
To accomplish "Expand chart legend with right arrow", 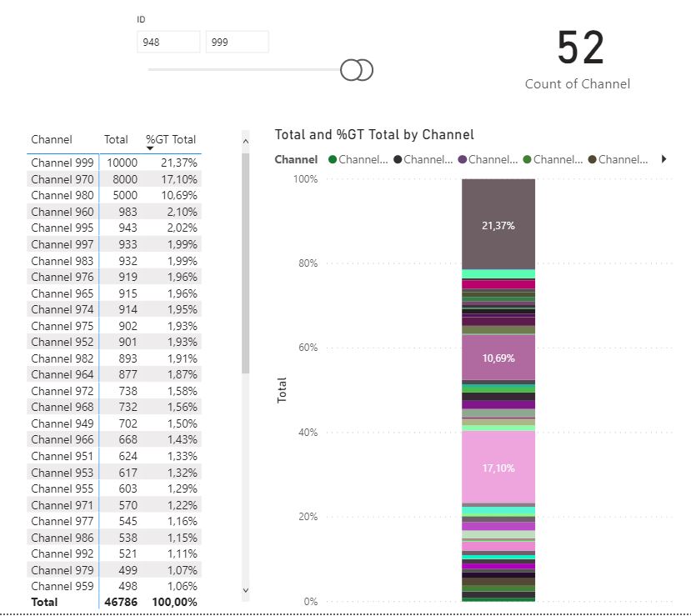I will [x=663, y=159].
